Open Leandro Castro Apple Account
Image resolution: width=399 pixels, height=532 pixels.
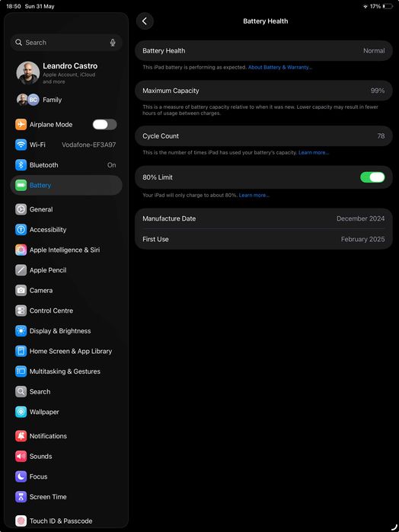tap(66, 73)
